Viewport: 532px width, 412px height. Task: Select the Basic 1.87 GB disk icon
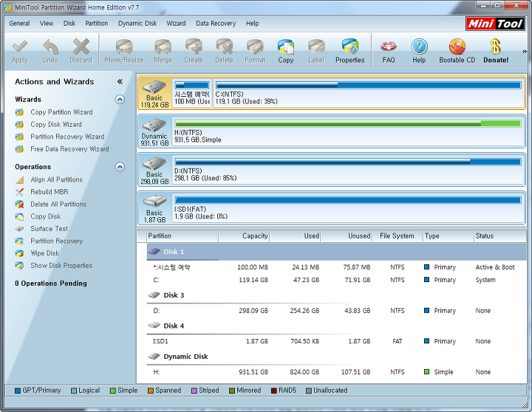click(x=154, y=208)
